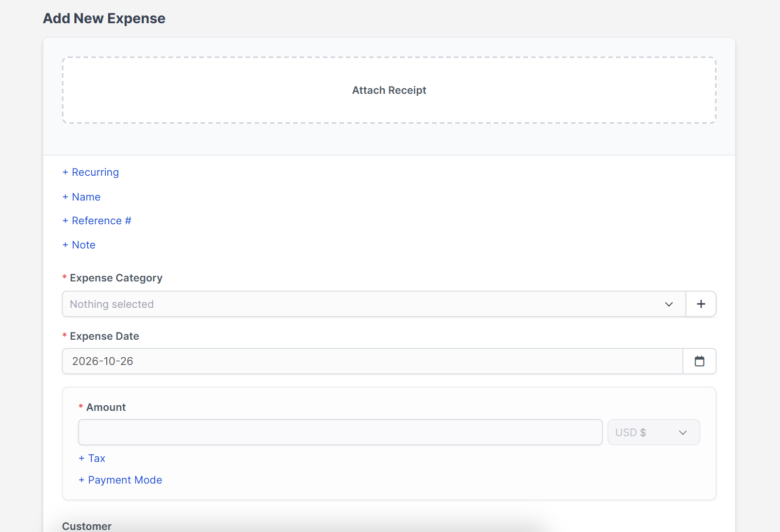Click the Expense Date field showing 2026-10-26
The width and height of the screenshot is (780, 532).
[372, 361]
